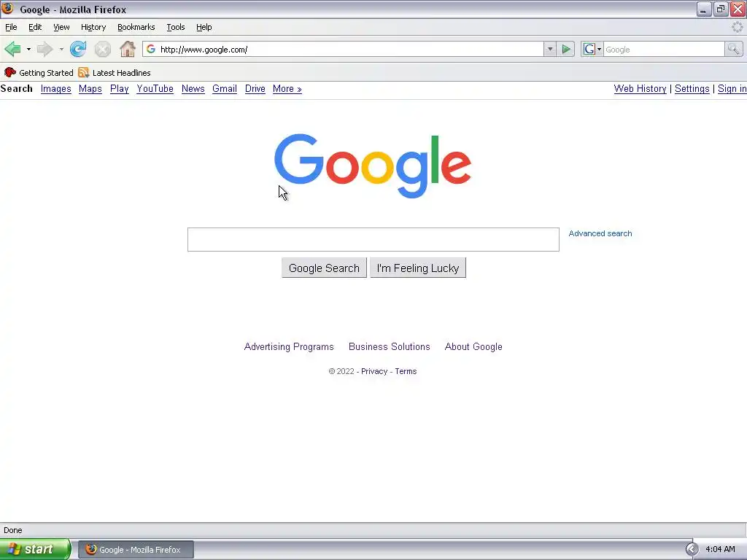Reload the page with the Refresh icon

point(78,49)
